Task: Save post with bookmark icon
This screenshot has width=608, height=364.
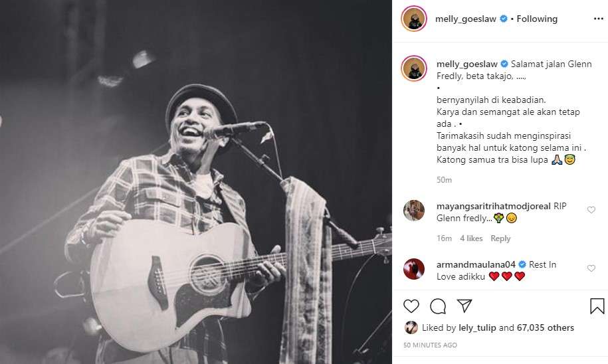Action: tap(597, 306)
